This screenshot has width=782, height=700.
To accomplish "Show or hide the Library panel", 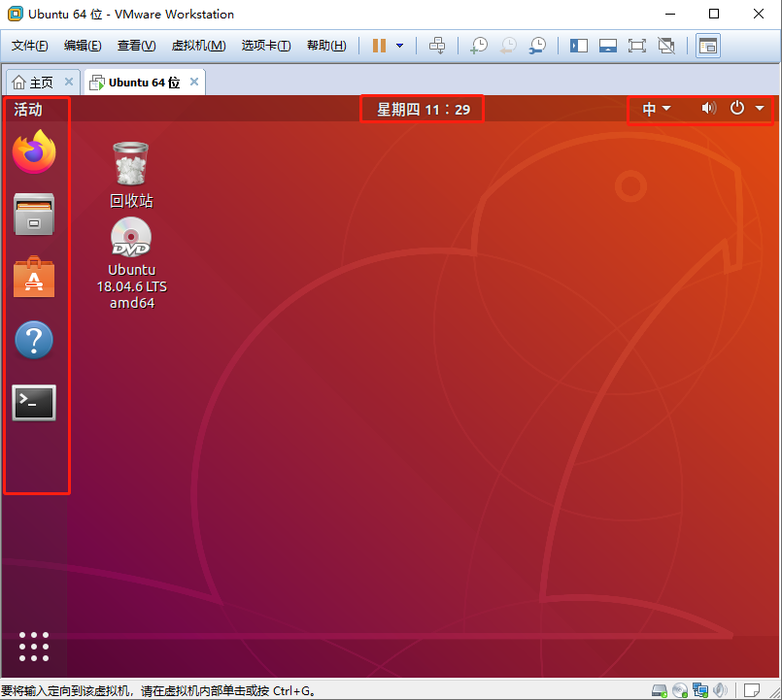I will tap(579, 46).
